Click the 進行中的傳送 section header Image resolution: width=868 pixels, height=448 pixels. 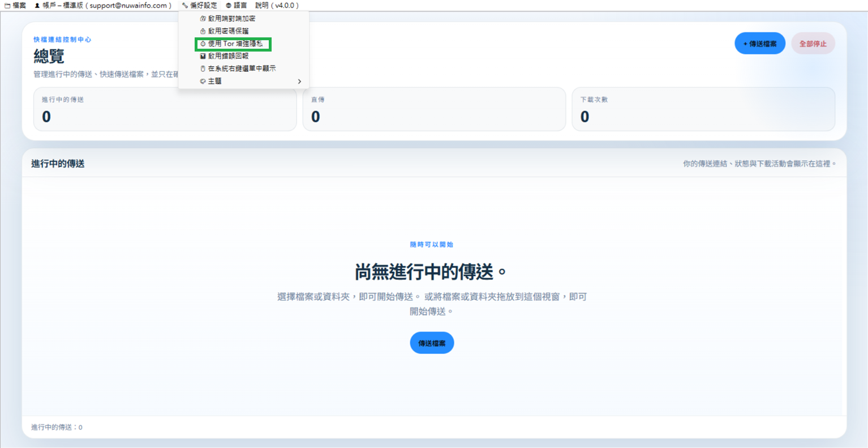coord(58,164)
